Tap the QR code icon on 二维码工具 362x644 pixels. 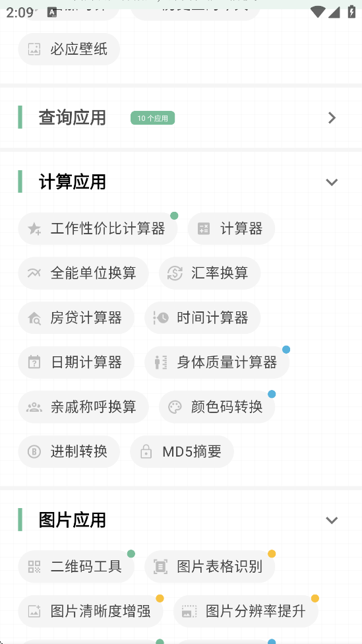pyautogui.click(x=34, y=567)
